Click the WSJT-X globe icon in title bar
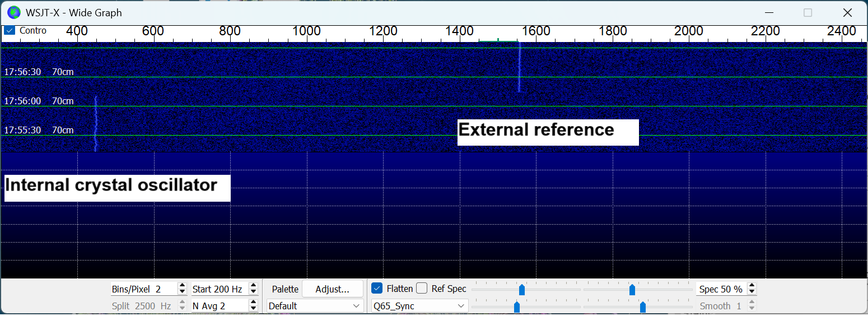 pyautogui.click(x=14, y=12)
